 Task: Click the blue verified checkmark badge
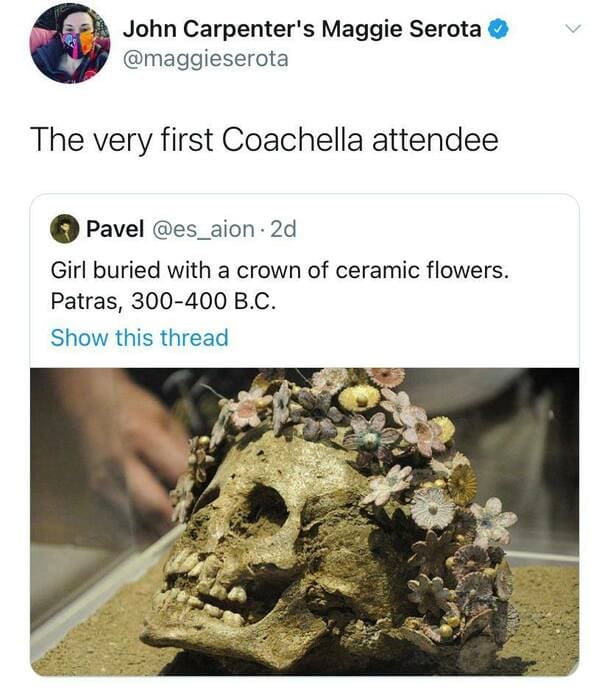tap(498, 29)
